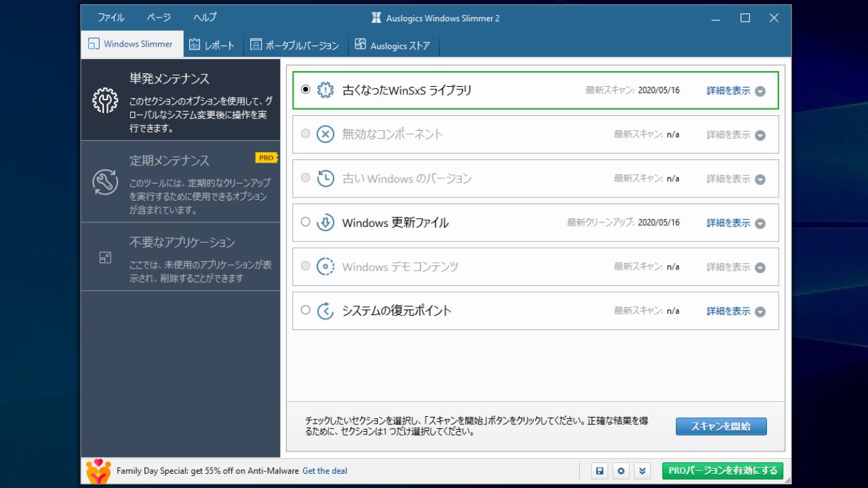Expand details arrow for Windows 更新ファイル
868x488 pixels.
coord(760,223)
